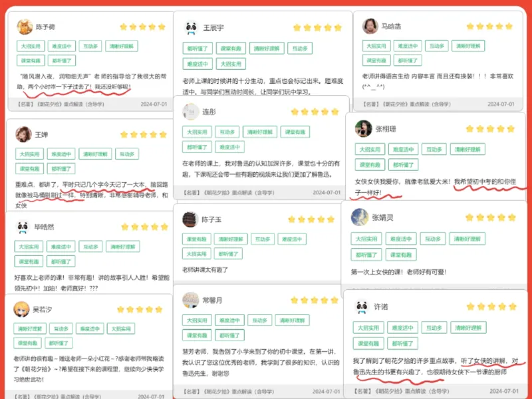
Task: Open 连彤's profile avatar
Action: (x=191, y=112)
